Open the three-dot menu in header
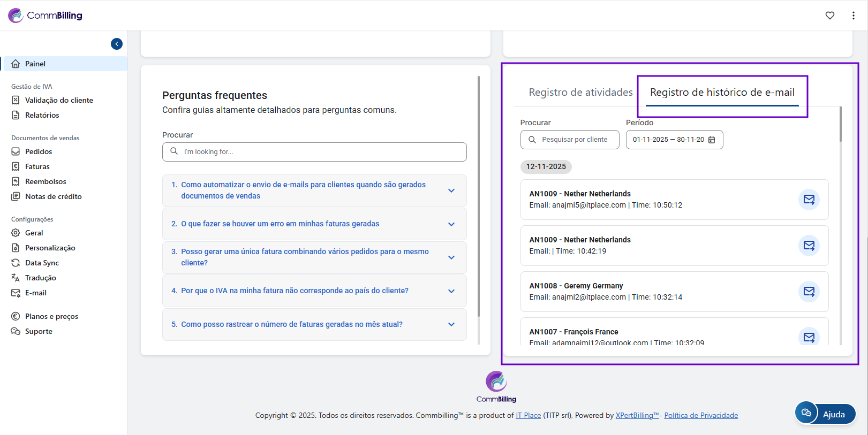Screen dimensions: 868x435 (x=853, y=16)
